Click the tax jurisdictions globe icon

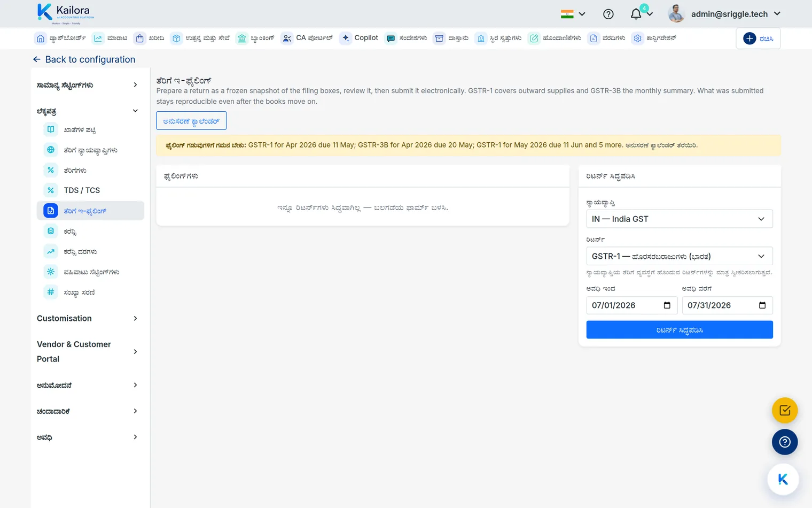point(51,150)
